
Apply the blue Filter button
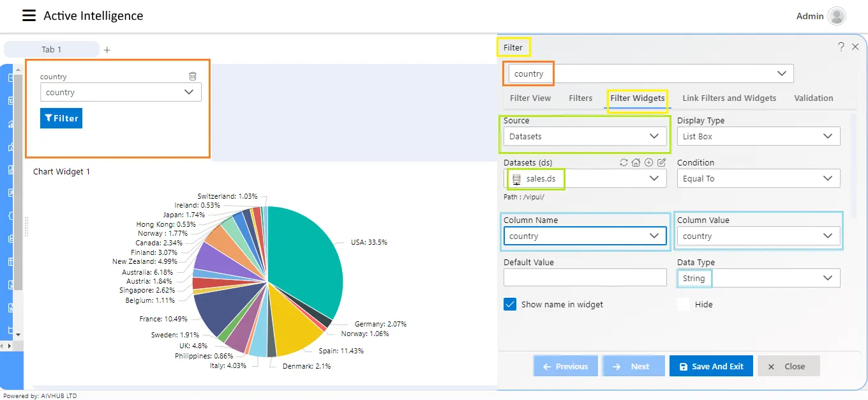pos(61,118)
